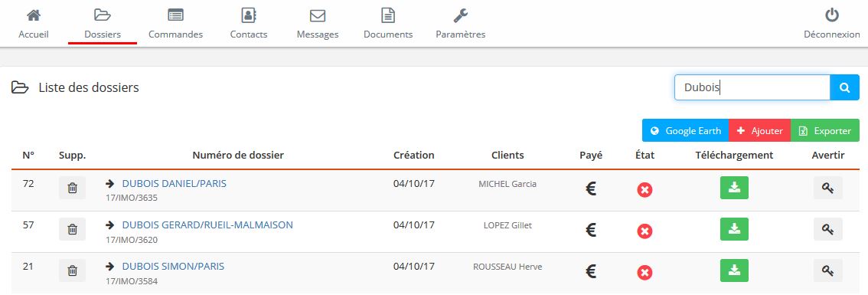Click trash icon for dossier number 57
Viewport: 868px width, 295px height.
coord(72,229)
